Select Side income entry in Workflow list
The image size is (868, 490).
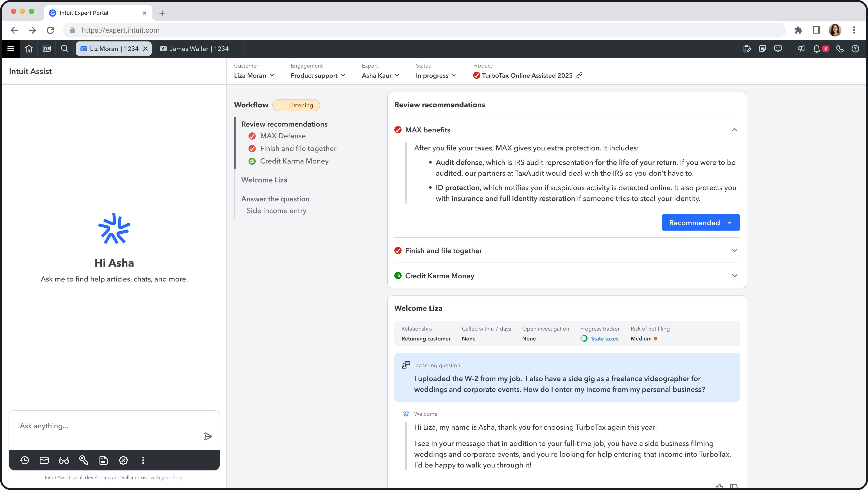point(276,211)
